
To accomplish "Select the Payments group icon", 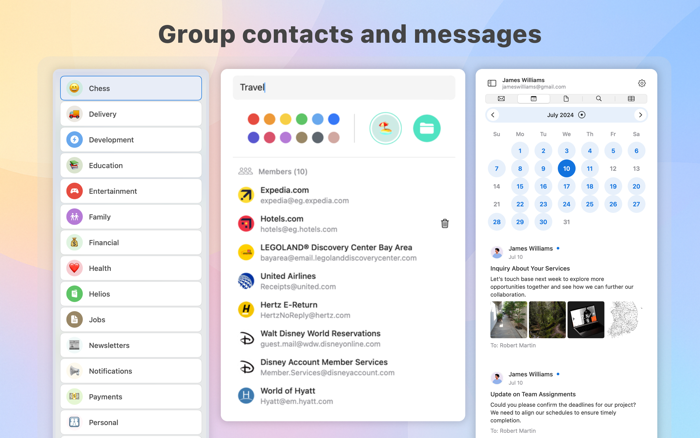I will point(75,396).
